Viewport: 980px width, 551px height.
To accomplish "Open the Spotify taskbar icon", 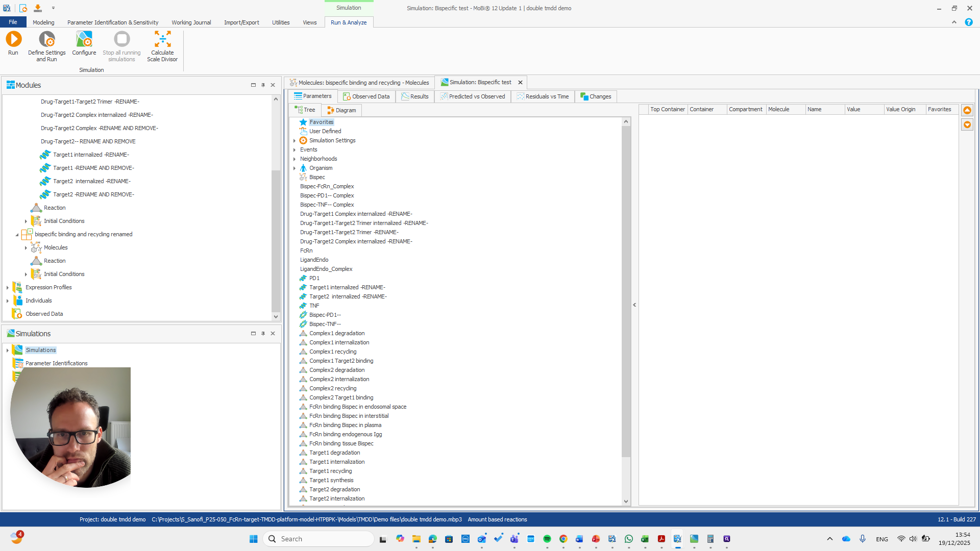I will click(x=547, y=539).
